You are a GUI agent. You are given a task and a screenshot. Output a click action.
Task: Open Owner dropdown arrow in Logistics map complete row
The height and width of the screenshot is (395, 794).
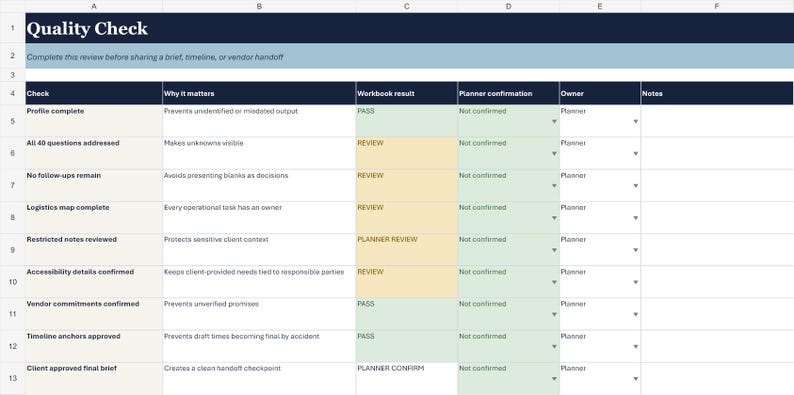coord(636,218)
